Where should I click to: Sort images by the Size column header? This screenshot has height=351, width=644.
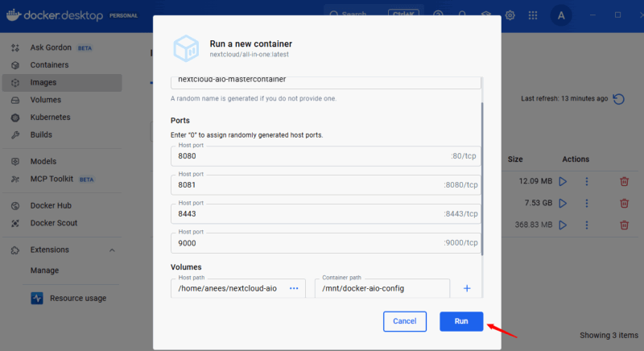(x=515, y=159)
